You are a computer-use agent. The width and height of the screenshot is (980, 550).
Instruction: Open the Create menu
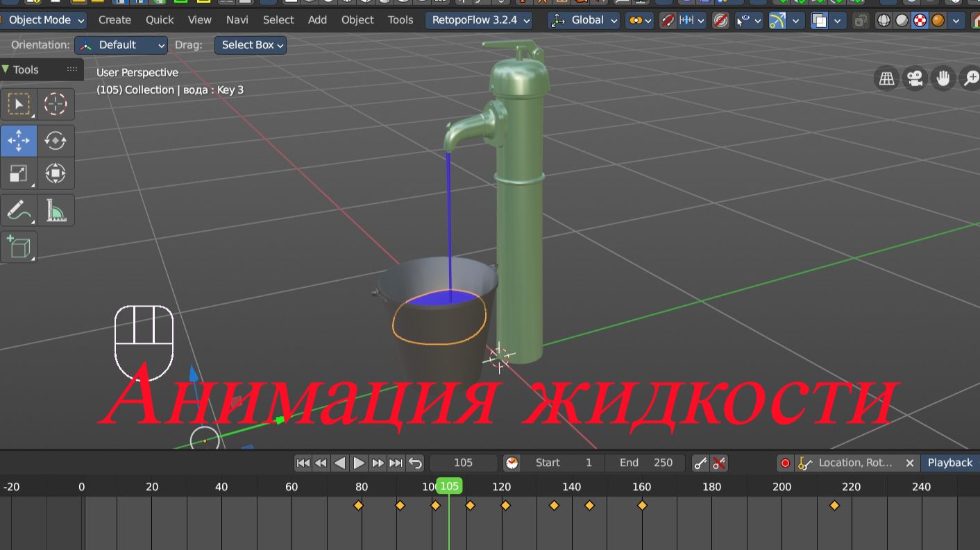point(115,20)
